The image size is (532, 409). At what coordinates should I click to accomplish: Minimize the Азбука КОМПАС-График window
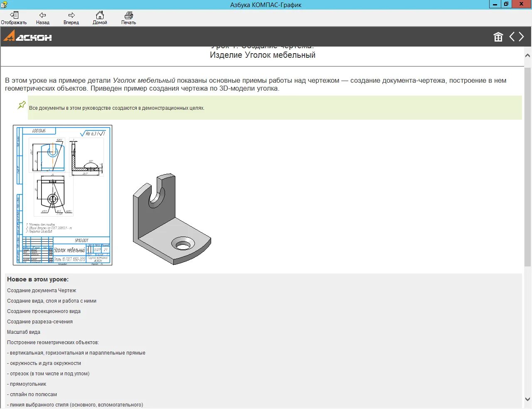click(x=495, y=4)
